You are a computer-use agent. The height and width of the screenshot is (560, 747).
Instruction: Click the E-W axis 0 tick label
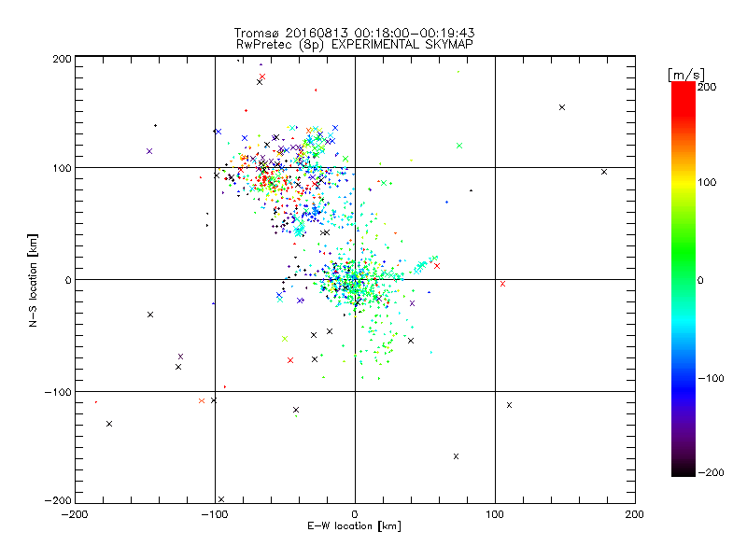pos(355,514)
